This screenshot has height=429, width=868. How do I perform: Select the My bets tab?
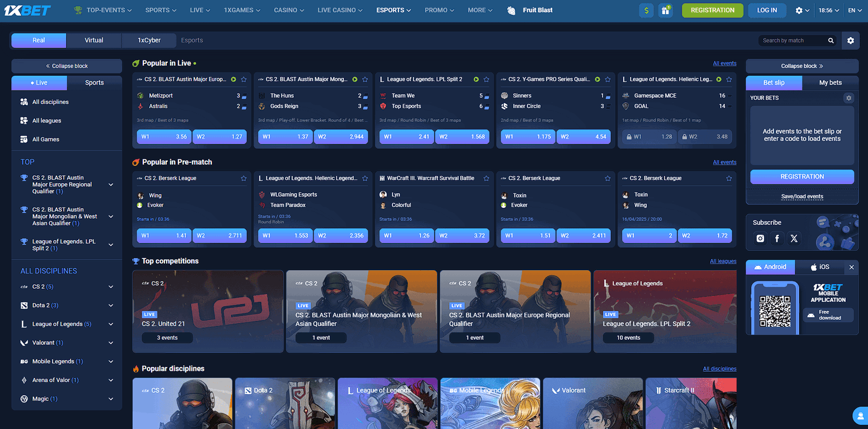coord(830,83)
